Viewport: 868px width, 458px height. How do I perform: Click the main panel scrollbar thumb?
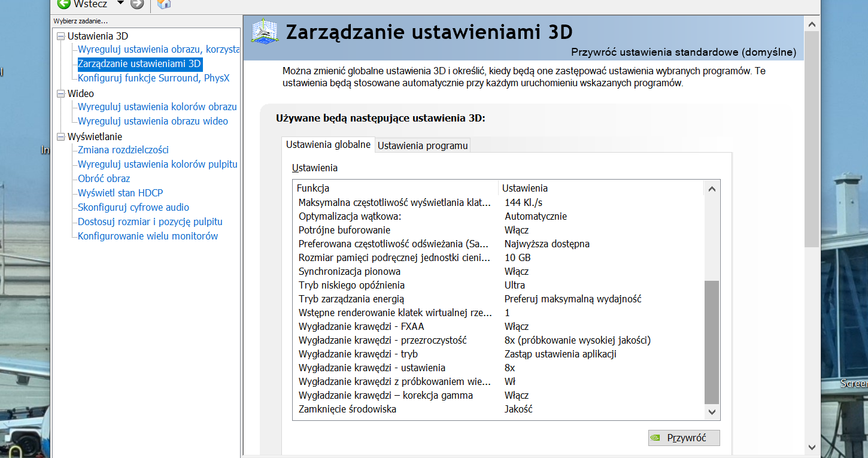pos(812,139)
